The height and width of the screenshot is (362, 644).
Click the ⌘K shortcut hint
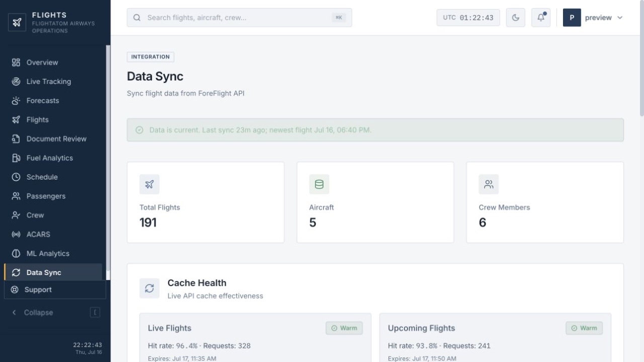339,18
